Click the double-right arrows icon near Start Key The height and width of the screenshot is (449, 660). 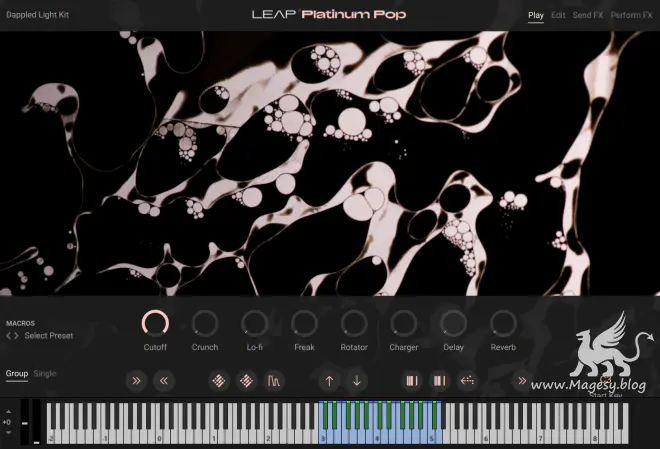(522, 381)
